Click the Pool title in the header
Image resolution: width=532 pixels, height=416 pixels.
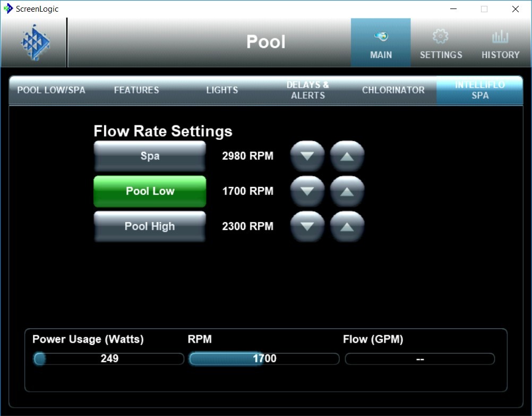[x=265, y=42]
